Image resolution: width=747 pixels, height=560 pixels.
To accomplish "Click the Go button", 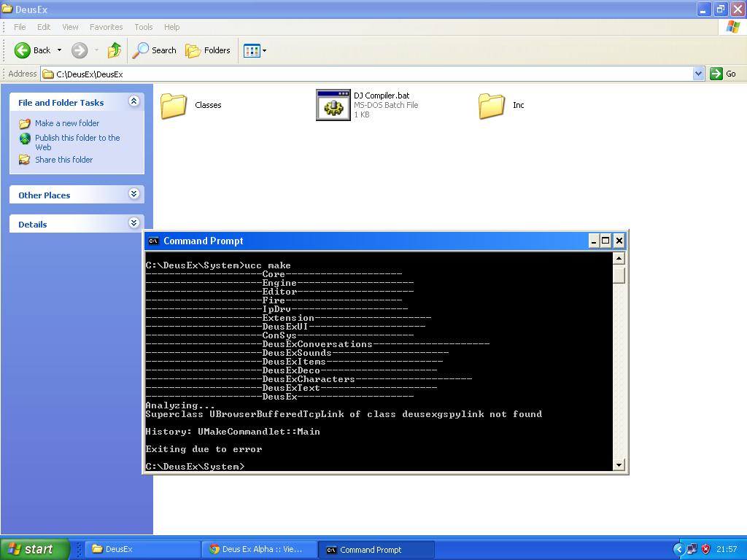I will (723, 74).
